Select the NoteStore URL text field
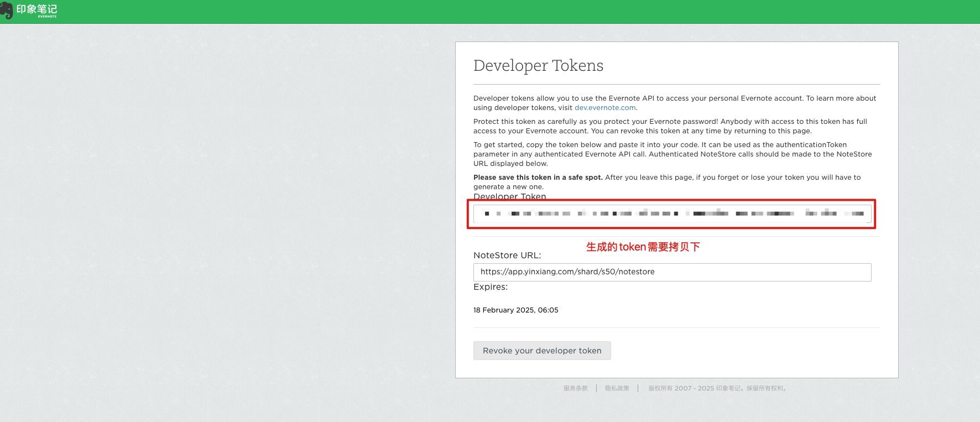Viewport: 980px width, 422px height. coord(672,272)
